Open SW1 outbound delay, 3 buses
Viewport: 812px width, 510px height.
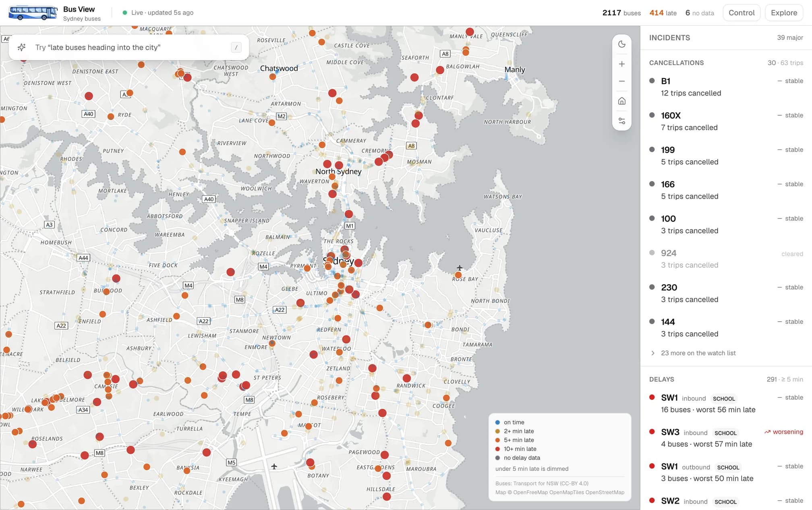pyautogui.click(x=726, y=473)
